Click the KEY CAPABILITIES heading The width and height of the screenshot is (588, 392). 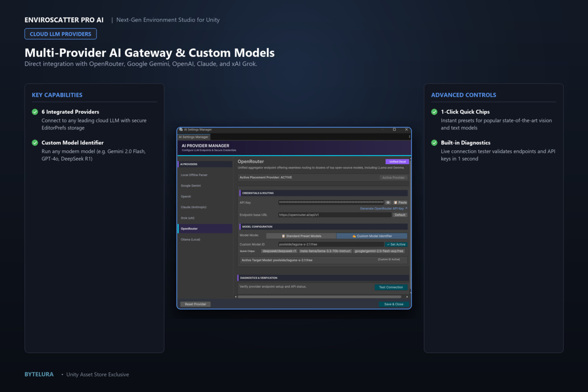coord(57,95)
